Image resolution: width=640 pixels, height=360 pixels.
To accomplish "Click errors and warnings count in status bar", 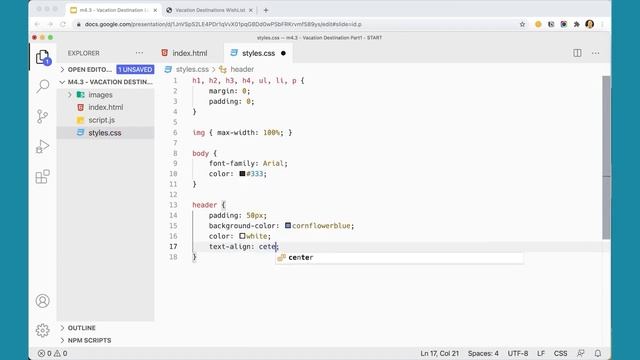I will tap(53, 353).
